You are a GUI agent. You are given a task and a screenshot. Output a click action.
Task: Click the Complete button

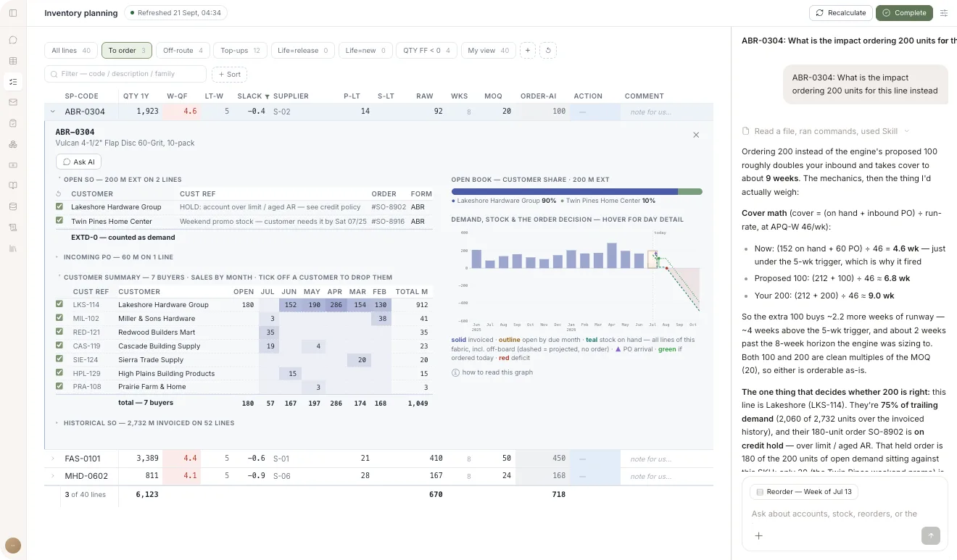(x=904, y=13)
